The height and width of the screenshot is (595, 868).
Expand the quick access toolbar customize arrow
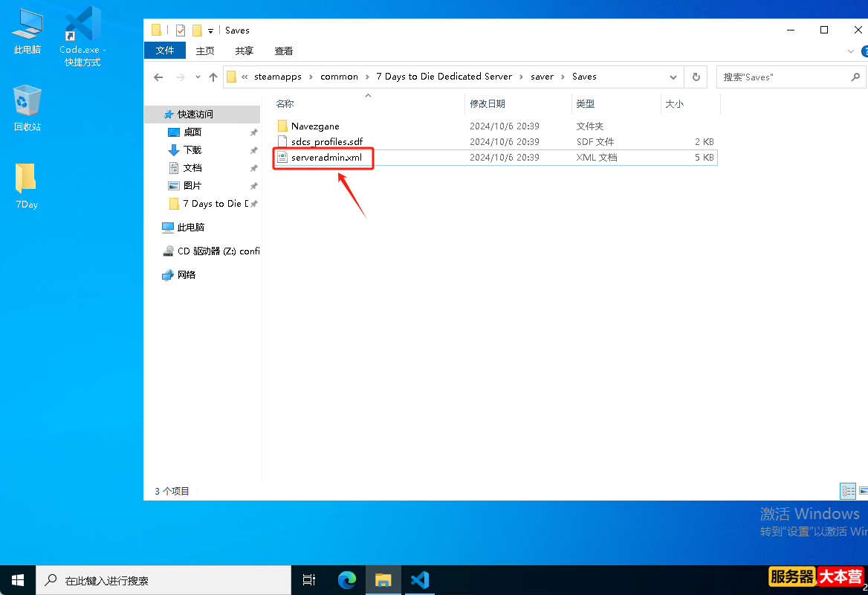[210, 31]
